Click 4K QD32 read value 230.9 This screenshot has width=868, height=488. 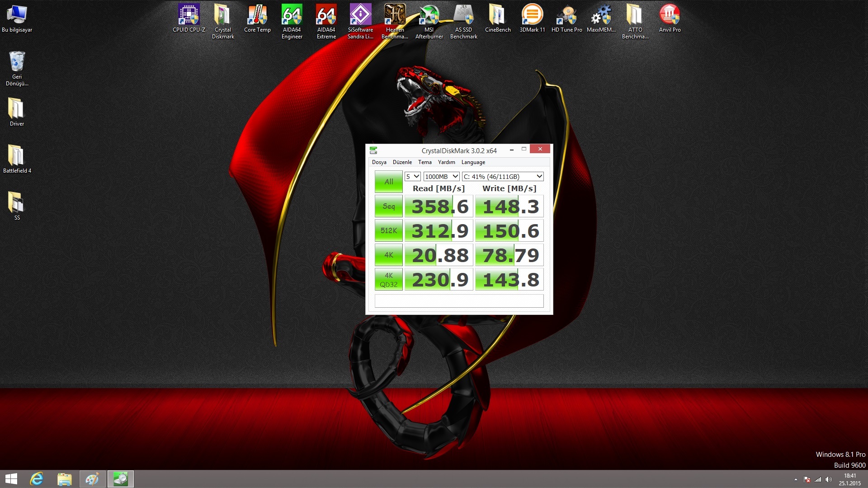click(x=439, y=280)
